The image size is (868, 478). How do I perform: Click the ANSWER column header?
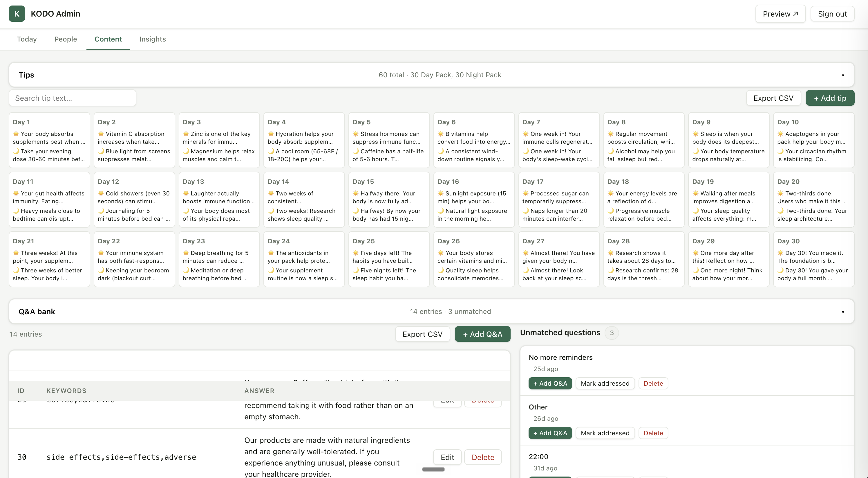pos(259,391)
